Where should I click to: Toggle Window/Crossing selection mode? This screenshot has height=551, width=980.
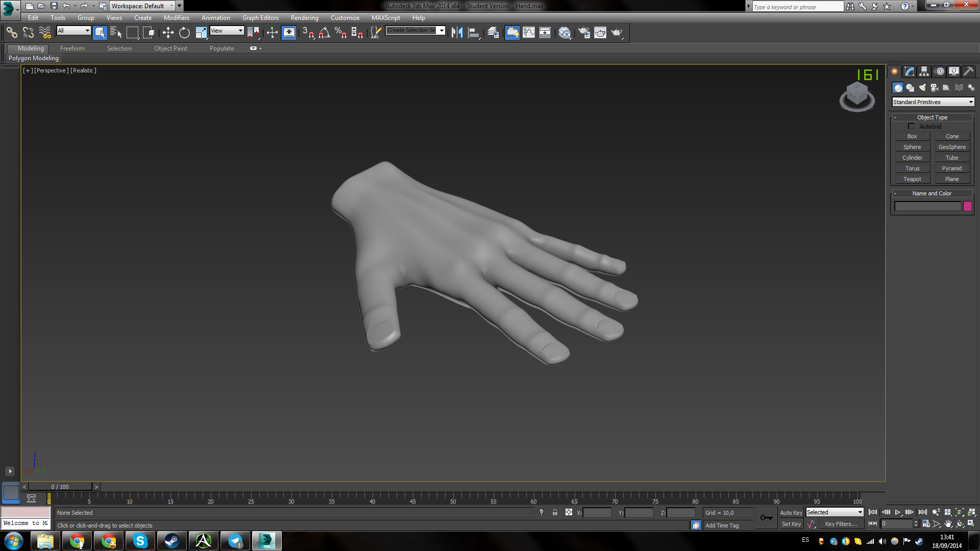point(149,33)
